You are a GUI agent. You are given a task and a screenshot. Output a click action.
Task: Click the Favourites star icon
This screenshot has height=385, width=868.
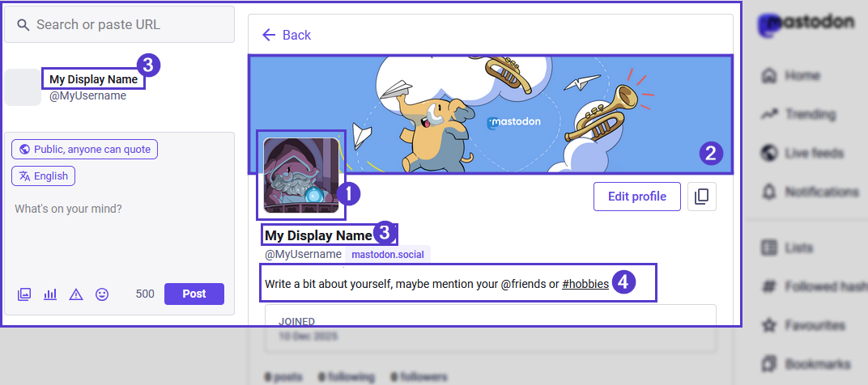pyautogui.click(x=768, y=324)
